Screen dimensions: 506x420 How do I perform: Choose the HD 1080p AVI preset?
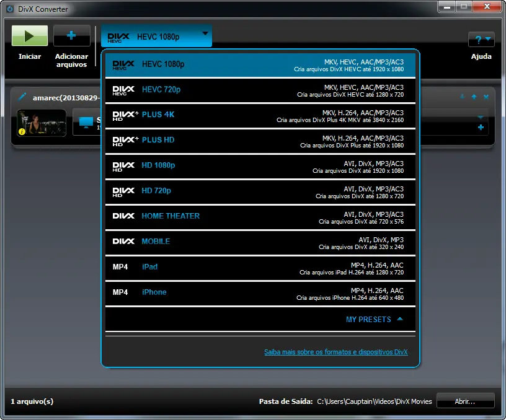point(260,167)
